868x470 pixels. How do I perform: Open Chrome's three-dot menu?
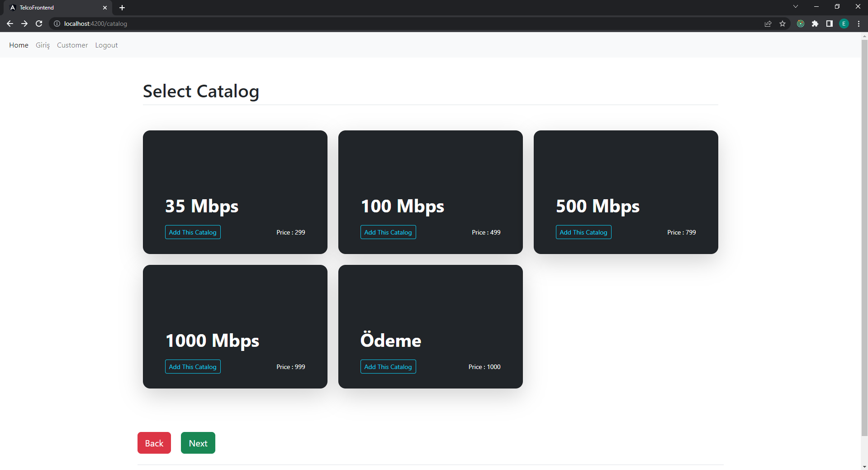tap(859, 24)
